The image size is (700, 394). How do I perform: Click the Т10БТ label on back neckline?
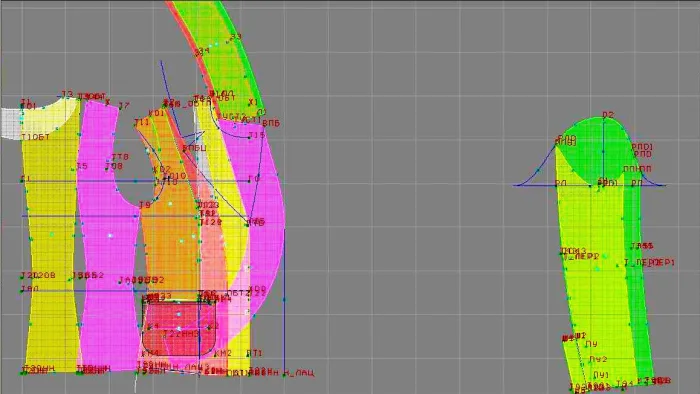coord(35,137)
